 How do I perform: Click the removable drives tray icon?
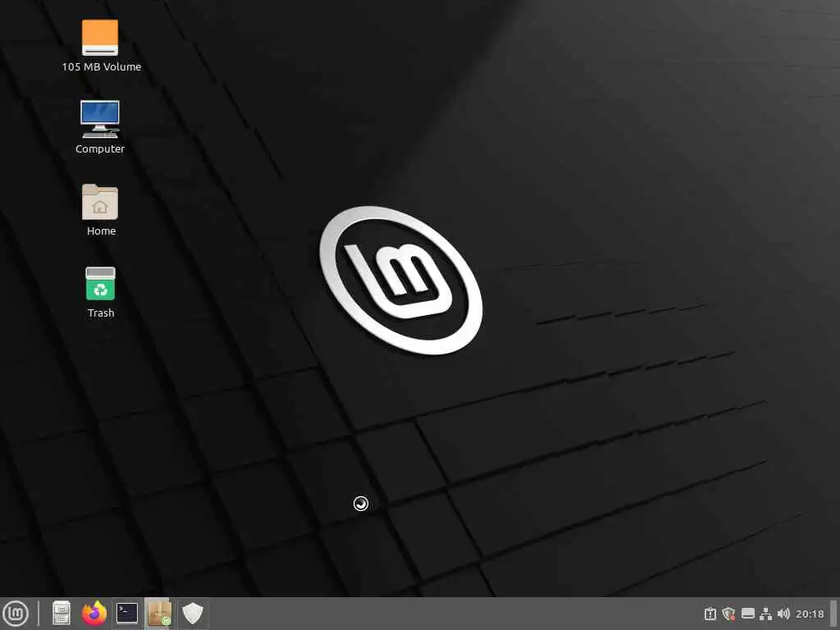748,614
